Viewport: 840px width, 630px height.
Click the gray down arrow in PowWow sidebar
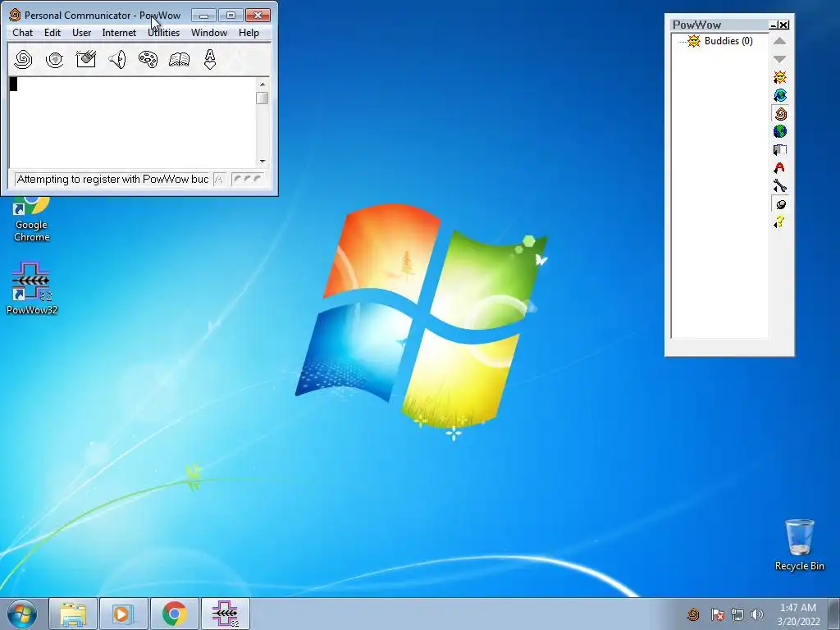click(x=779, y=59)
